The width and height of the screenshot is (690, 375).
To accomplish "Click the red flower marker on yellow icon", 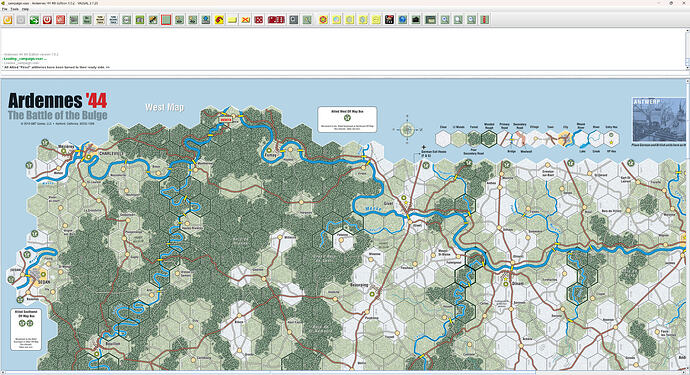I will click(323, 19).
